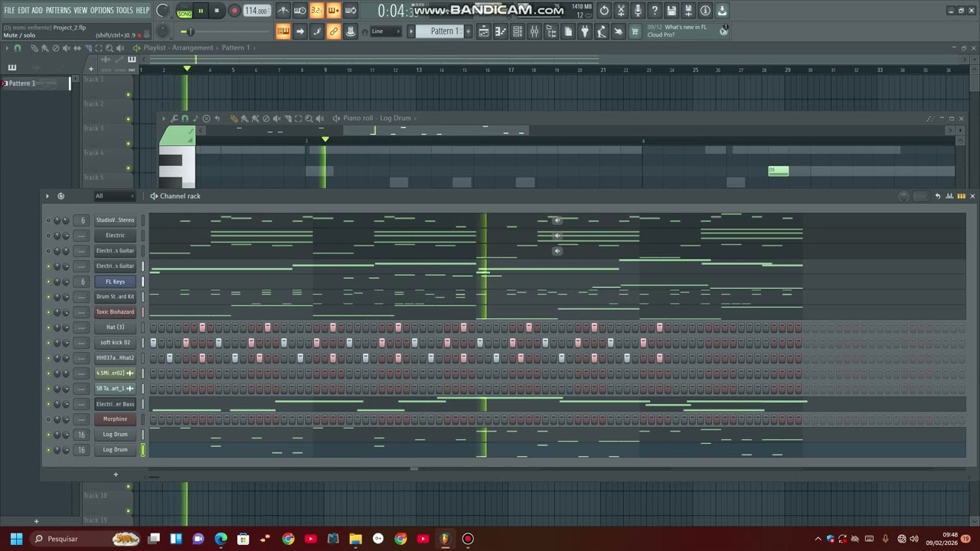
Task: Pause playback with the pause button
Action: pyautogui.click(x=201, y=11)
